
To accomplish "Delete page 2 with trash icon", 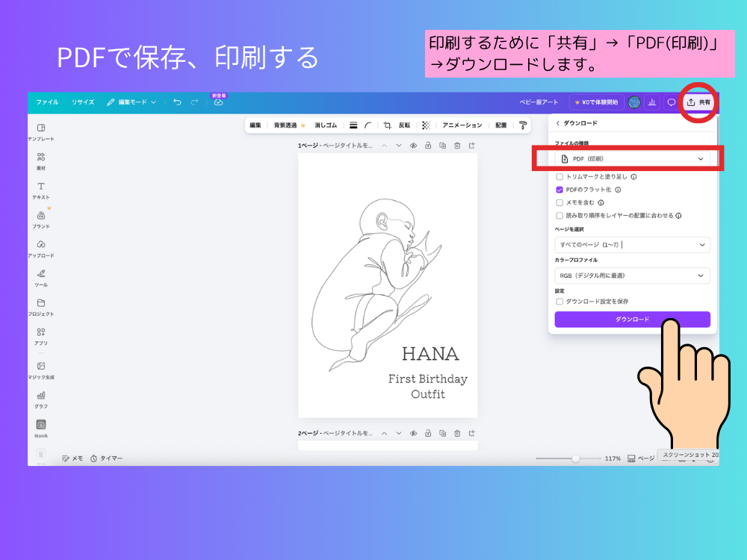I will [457, 433].
